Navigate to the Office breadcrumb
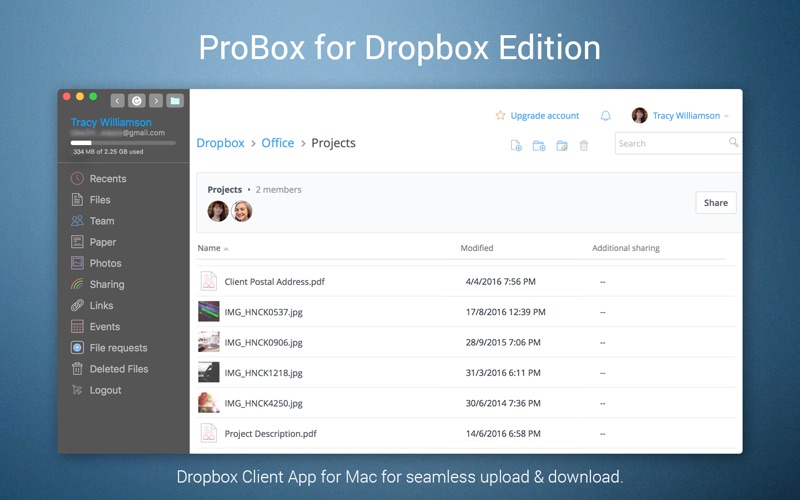Image resolution: width=800 pixels, height=500 pixels. (x=278, y=143)
